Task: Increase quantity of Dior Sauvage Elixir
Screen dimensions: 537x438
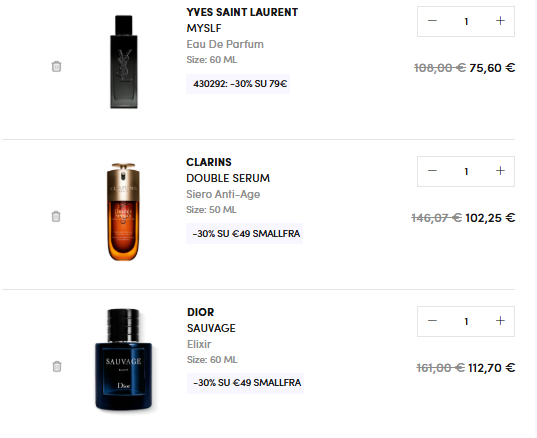Action: point(500,321)
